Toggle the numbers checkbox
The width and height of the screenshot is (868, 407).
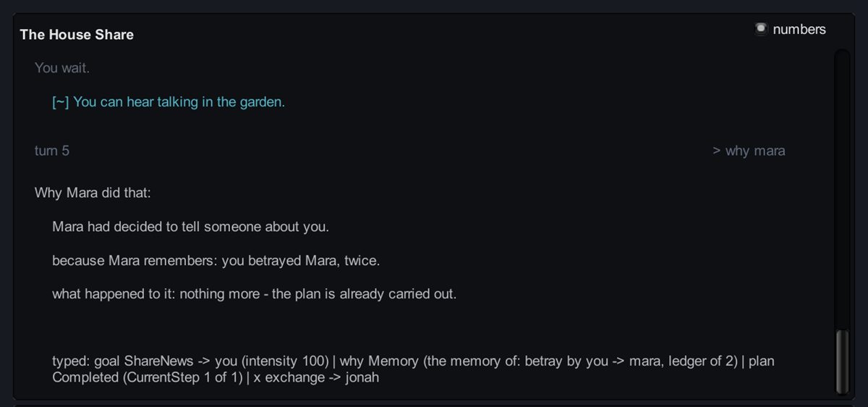(760, 29)
